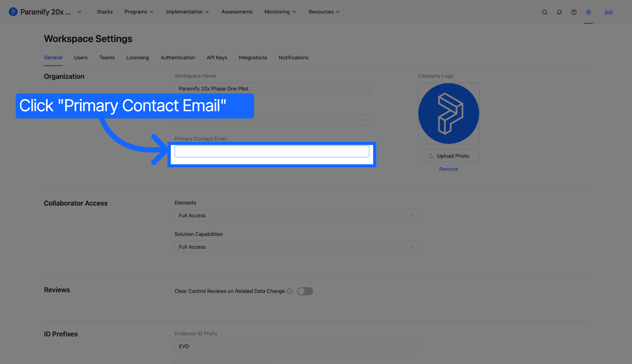Open the dropdown below Workspace Name
This screenshot has width=632, height=364.
point(272,120)
